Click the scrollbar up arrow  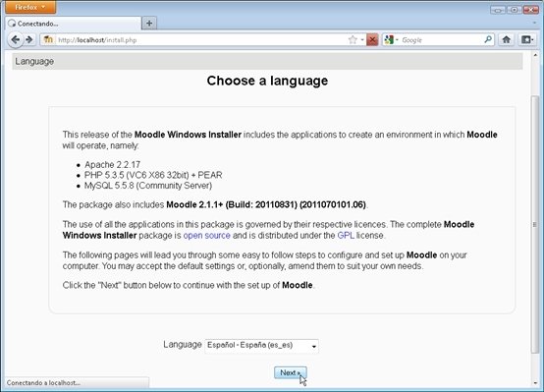pos(534,55)
